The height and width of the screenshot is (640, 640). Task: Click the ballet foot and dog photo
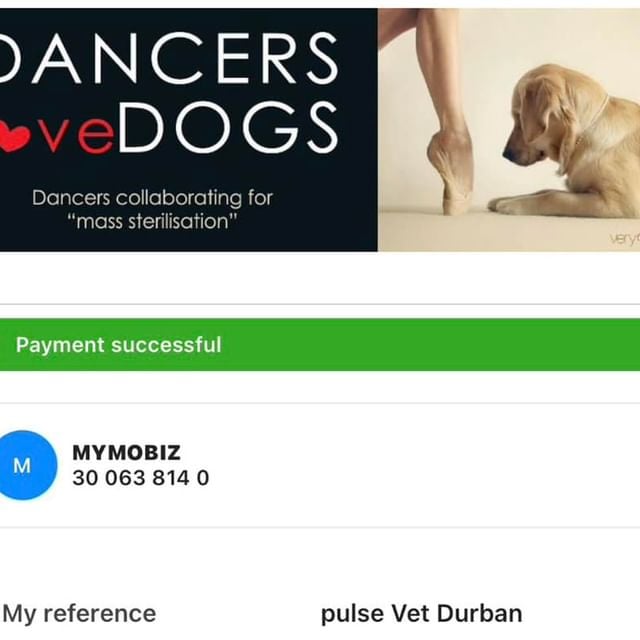[509, 130]
